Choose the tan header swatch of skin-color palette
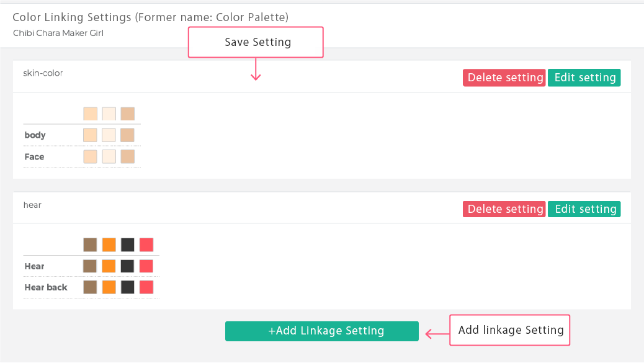The width and height of the screenshot is (644, 363). [127, 114]
